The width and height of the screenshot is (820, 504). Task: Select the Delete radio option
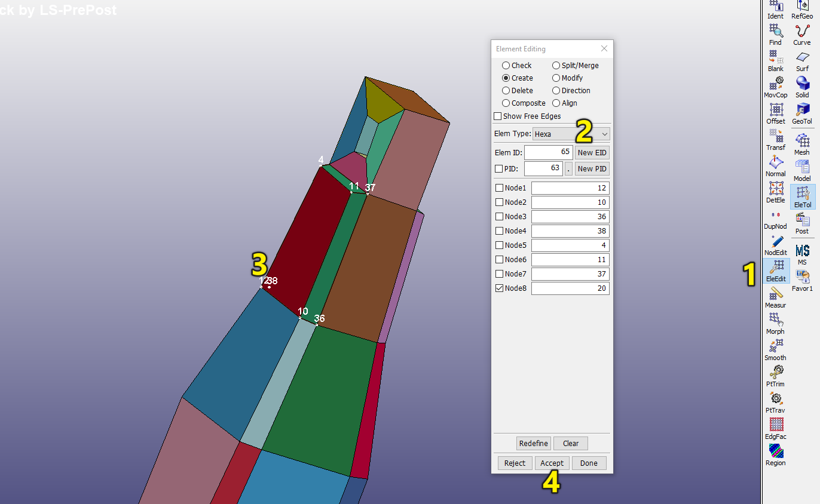click(x=506, y=91)
